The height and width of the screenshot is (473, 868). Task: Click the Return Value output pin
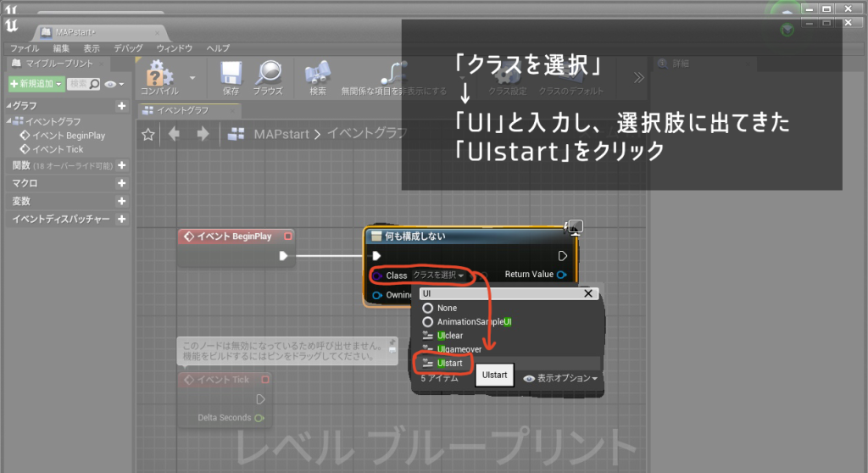click(561, 275)
